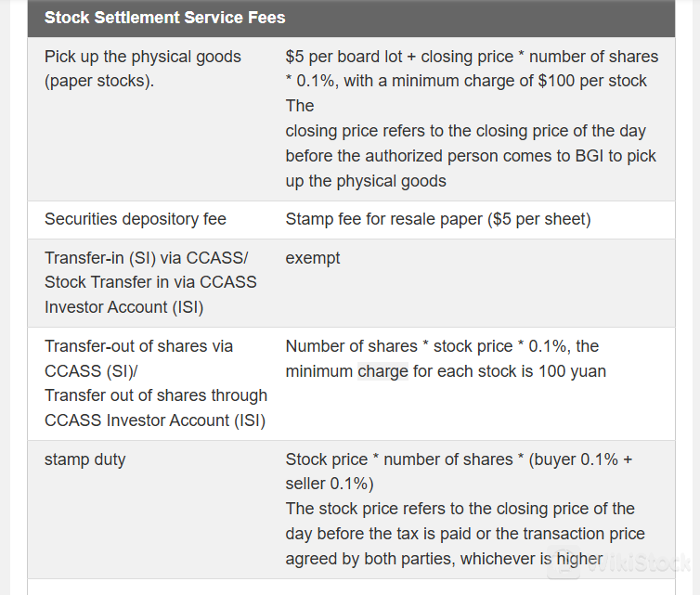Click the Stock Settlement Service Fees header
This screenshot has width=700, height=595.
[x=165, y=18]
